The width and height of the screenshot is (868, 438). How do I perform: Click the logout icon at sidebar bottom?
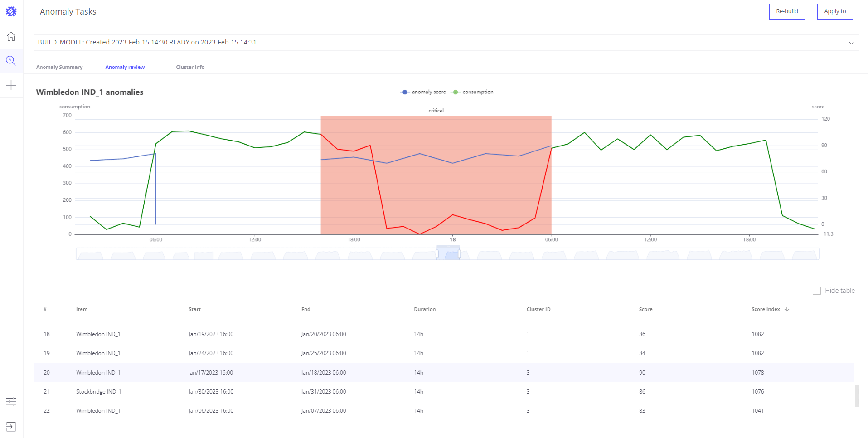(11, 427)
